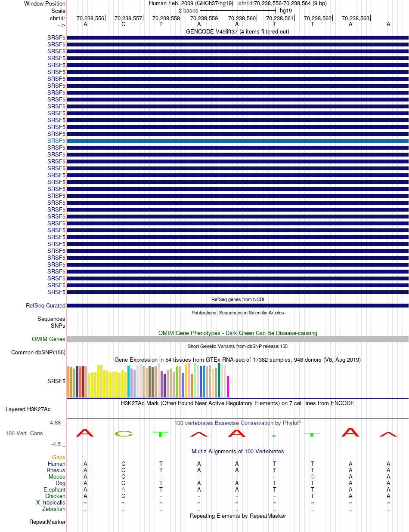409x532 pixels.
Task: Click the Window Position label
Action: click(x=45, y=3)
